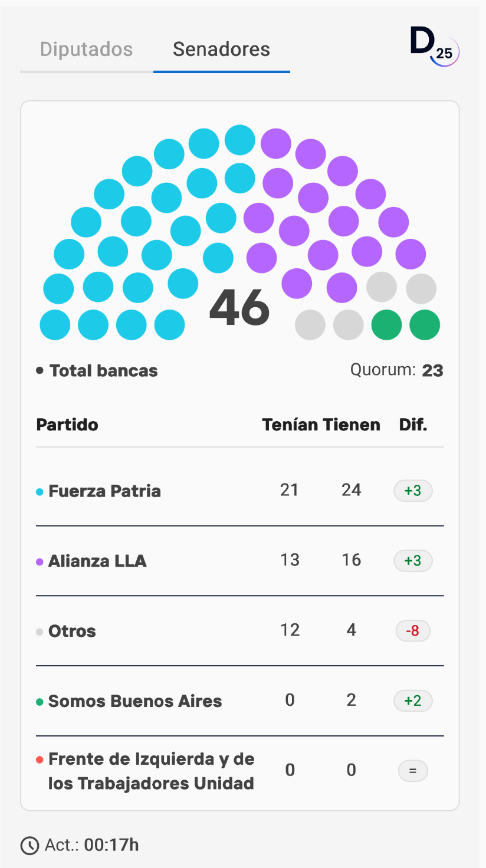The image size is (486, 868).
Task: Switch to the Diputados tab
Action: (86, 50)
